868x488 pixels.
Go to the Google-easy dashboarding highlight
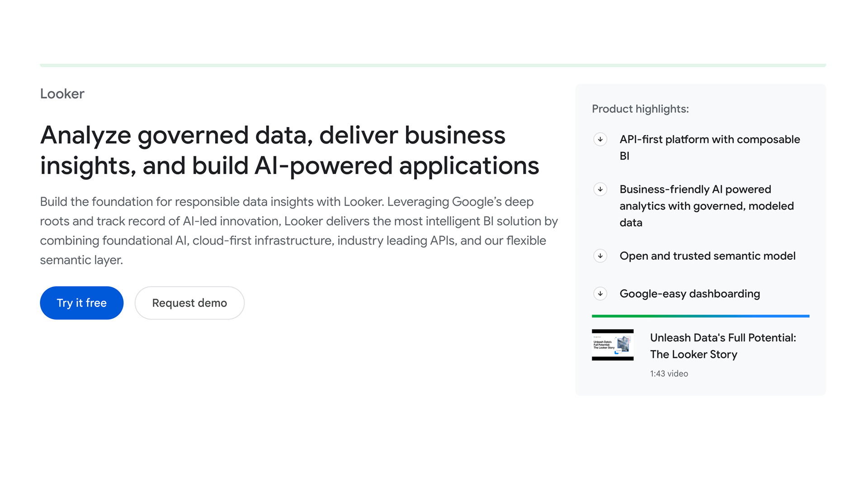[x=689, y=294]
